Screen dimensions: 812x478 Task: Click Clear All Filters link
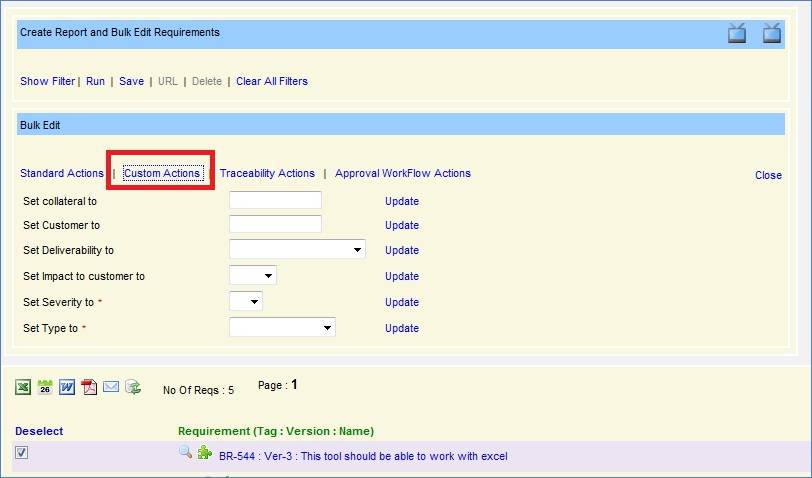pyautogui.click(x=272, y=81)
